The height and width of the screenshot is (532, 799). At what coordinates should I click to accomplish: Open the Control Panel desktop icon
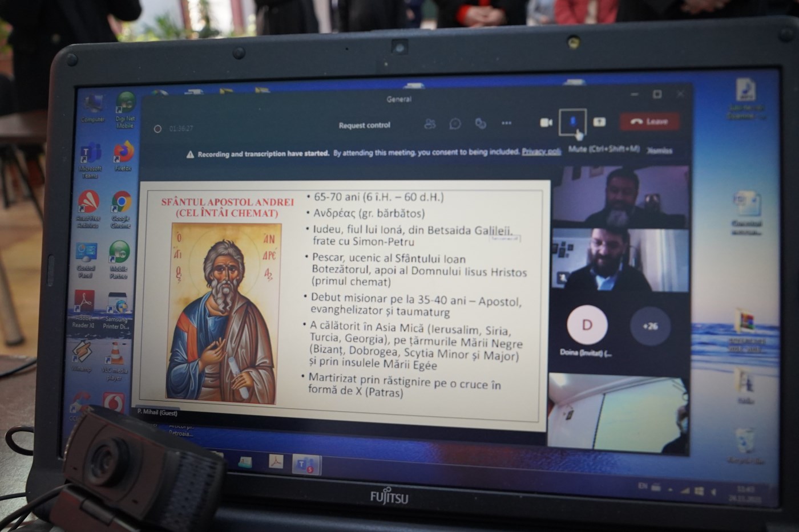(x=86, y=260)
